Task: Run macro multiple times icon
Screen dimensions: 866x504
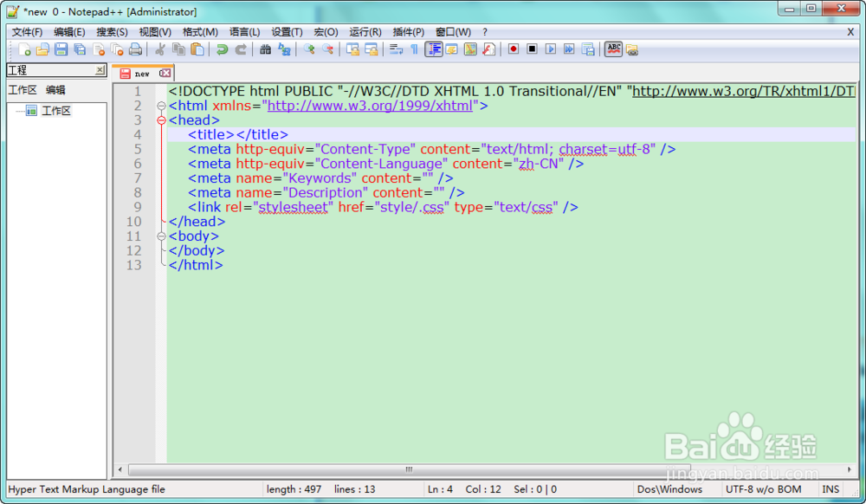Action: 570,49
